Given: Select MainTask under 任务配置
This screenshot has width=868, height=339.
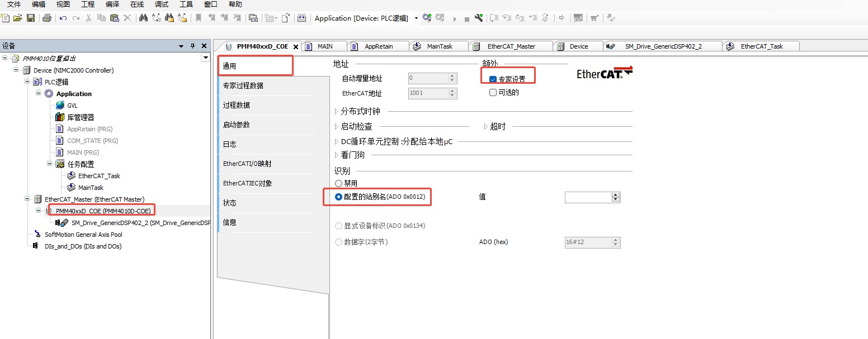Looking at the screenshot, I should point(91,188).
